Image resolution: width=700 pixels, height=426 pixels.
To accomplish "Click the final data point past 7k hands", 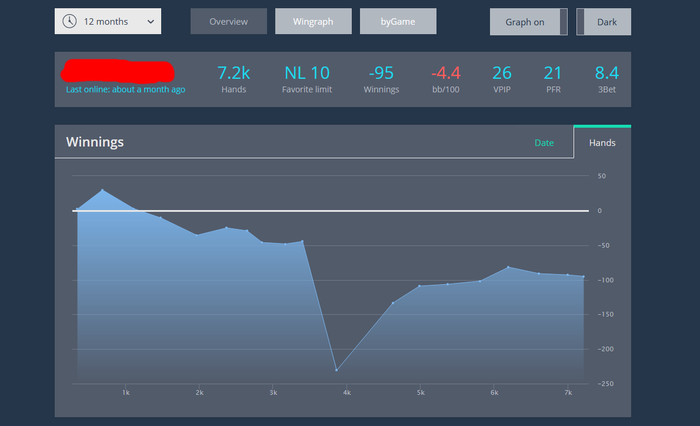I will click(583, 276).
